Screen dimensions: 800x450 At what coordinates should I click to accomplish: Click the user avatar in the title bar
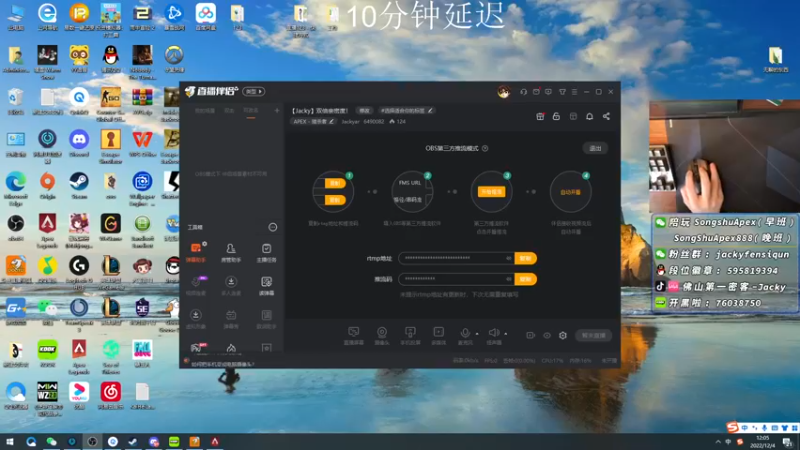[x=504, y=92]
